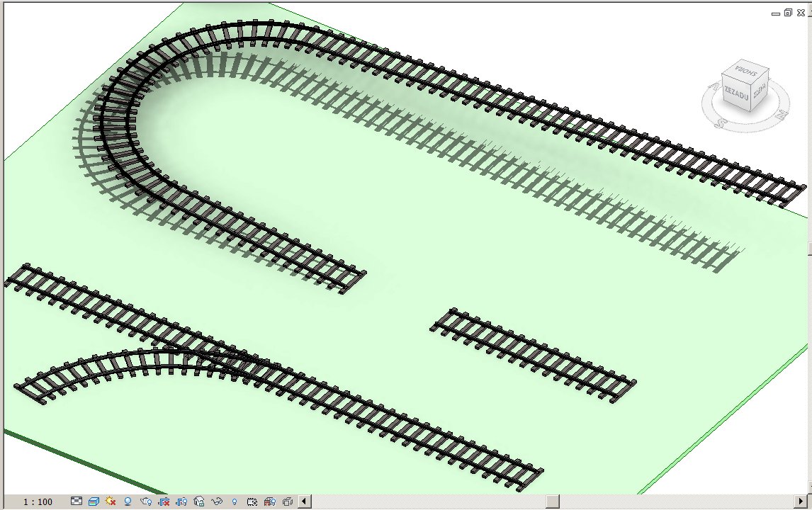Toggle the Analytical Model visibility icon
The height and width of the screenshot is (510, 812).
(x=270, y=501)
